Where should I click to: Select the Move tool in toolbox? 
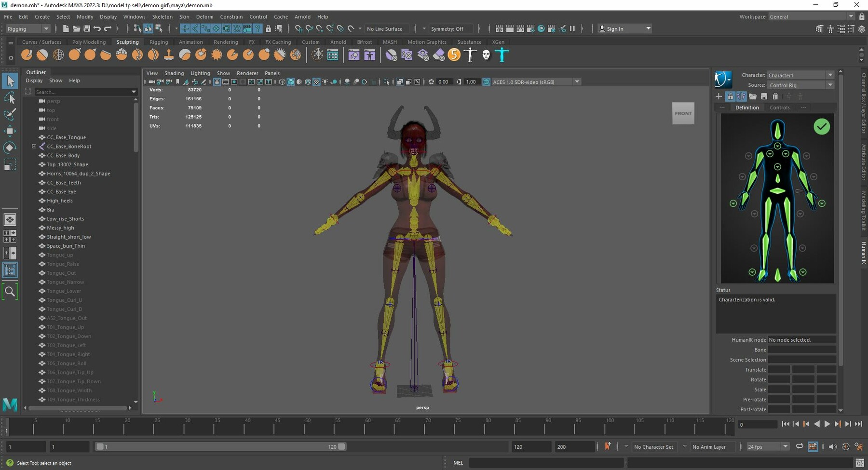(10, 131)
